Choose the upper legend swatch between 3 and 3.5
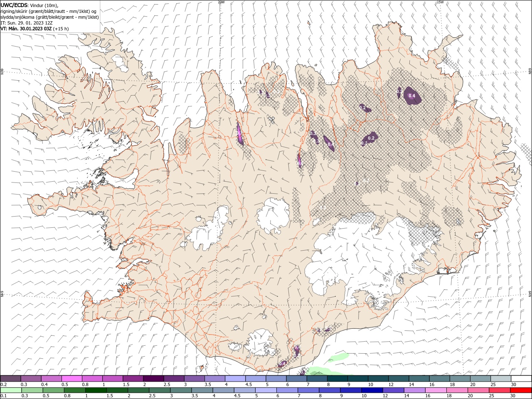The height and width of the screenshot is (399, 532). [x=194, y=379]
